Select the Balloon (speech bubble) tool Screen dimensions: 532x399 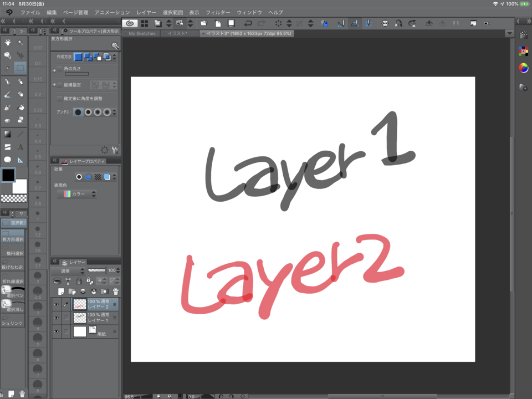[x=8, y=160]
